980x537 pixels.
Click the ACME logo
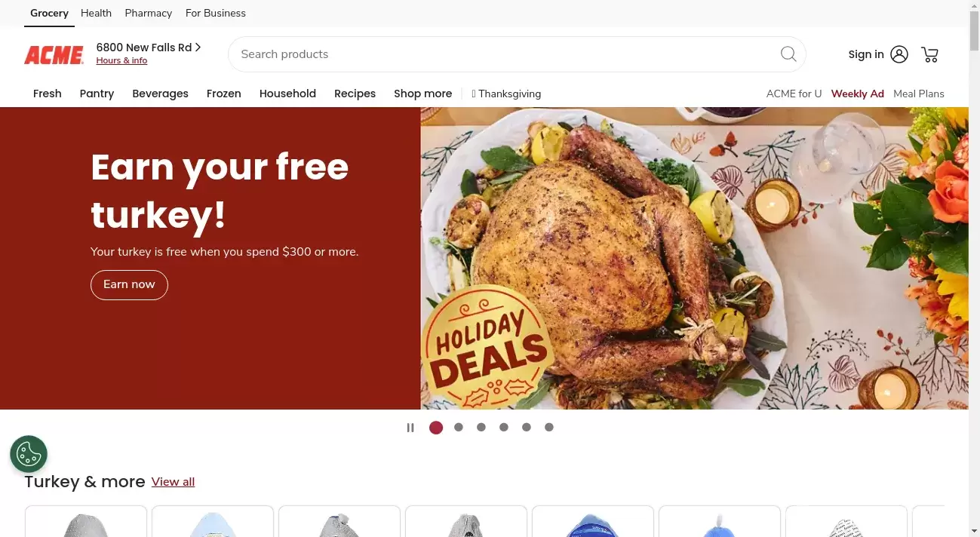click(54, 55)
